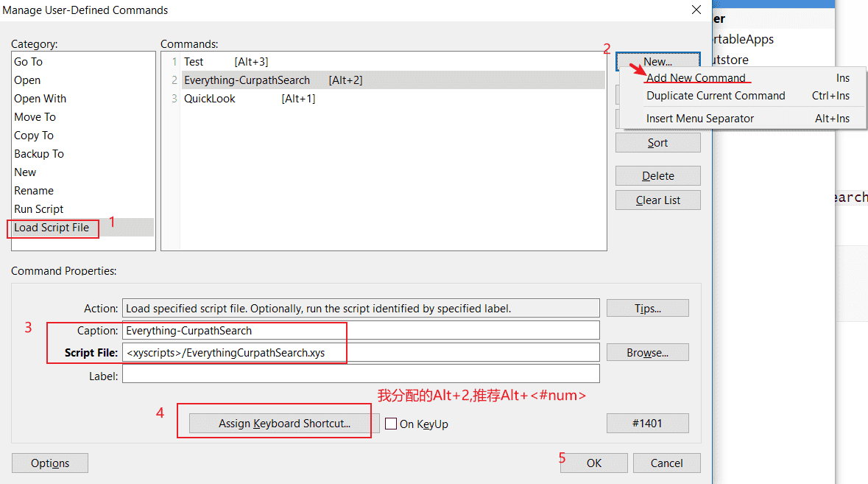Select the Copy To category
Screen dimensions: 868x484
[83, 135]
